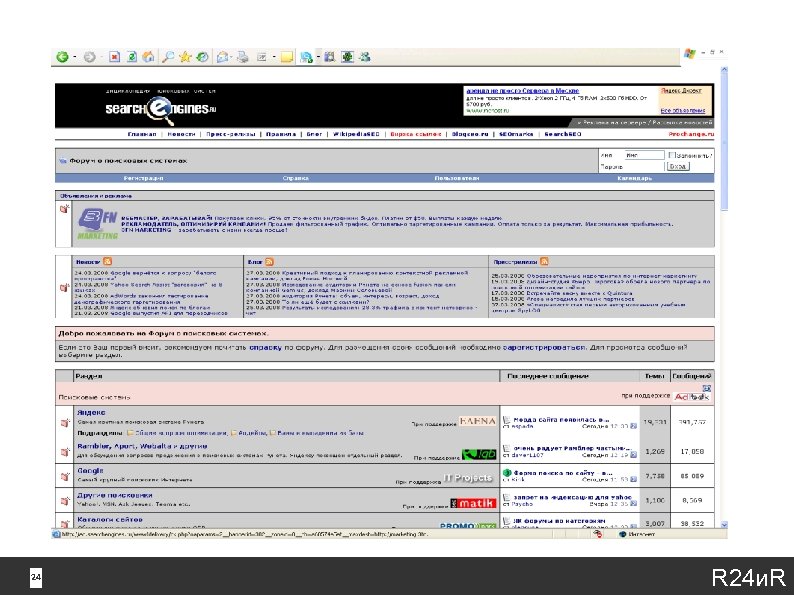Open the Mail button dropdown arrow
Viewport: 794px width, 595px height.
232,57
